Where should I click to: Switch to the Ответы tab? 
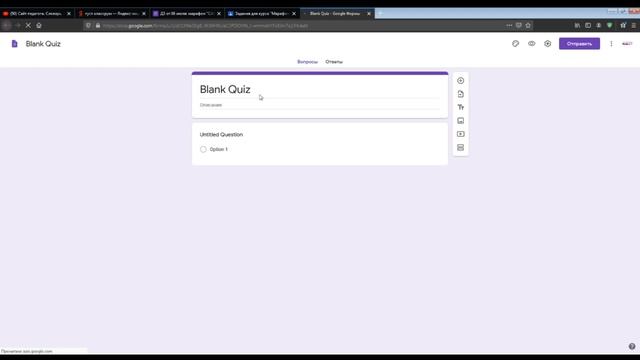[x=334, y=62]
